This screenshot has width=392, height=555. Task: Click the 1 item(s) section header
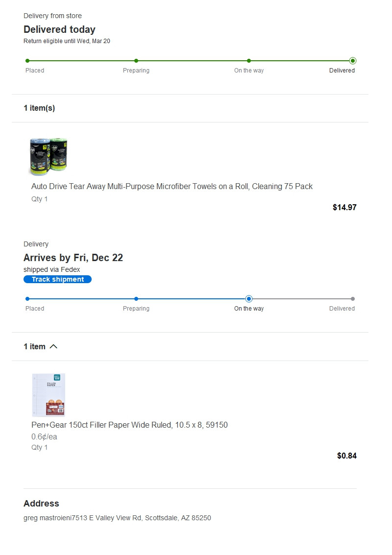(39, 108)
